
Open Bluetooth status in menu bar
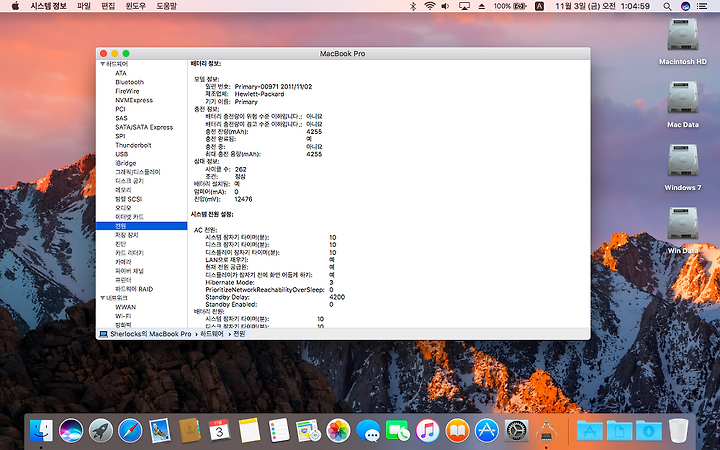413,6
